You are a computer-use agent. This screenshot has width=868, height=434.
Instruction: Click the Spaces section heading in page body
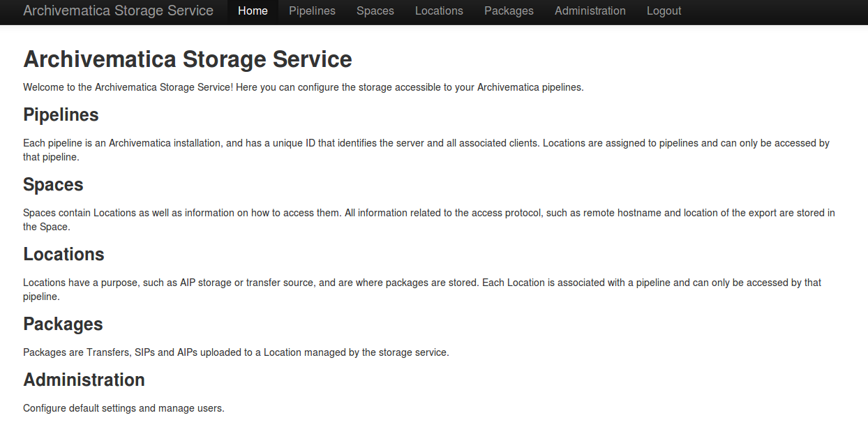[53, 185]
